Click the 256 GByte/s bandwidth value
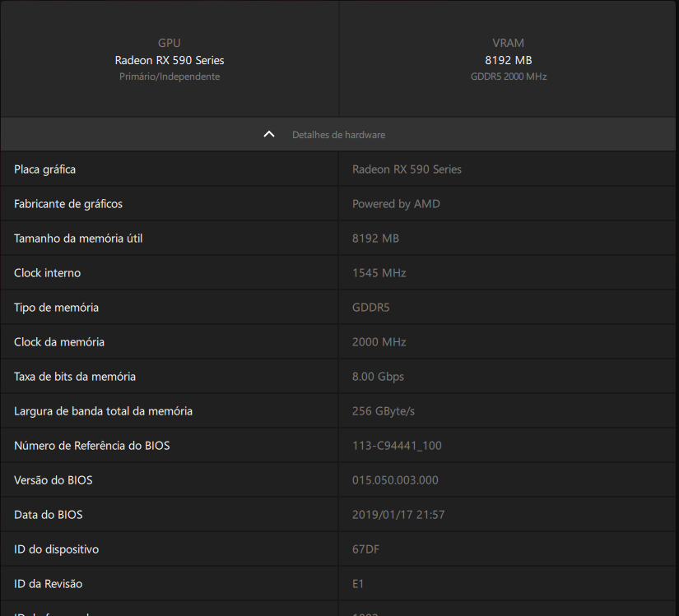679x616 pixels. (381, 411)
